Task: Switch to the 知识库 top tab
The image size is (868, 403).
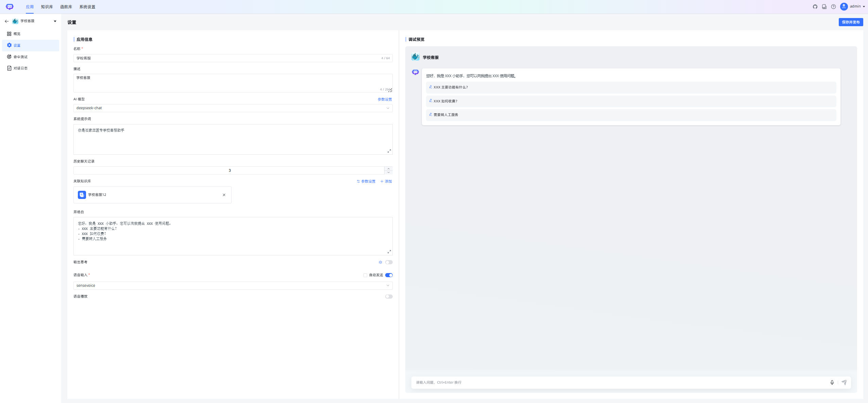Action: (x=47, y=7)
